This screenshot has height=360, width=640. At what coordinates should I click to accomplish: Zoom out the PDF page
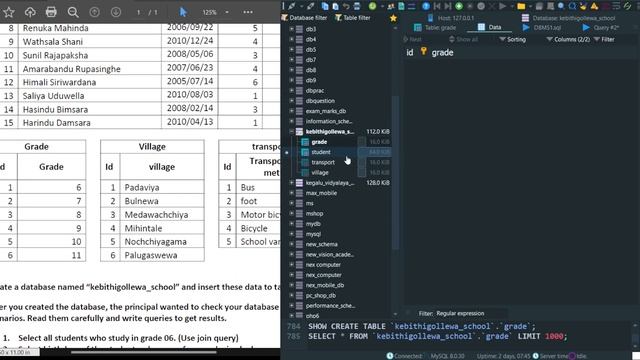pyautogui.click(x=73, y=12)
